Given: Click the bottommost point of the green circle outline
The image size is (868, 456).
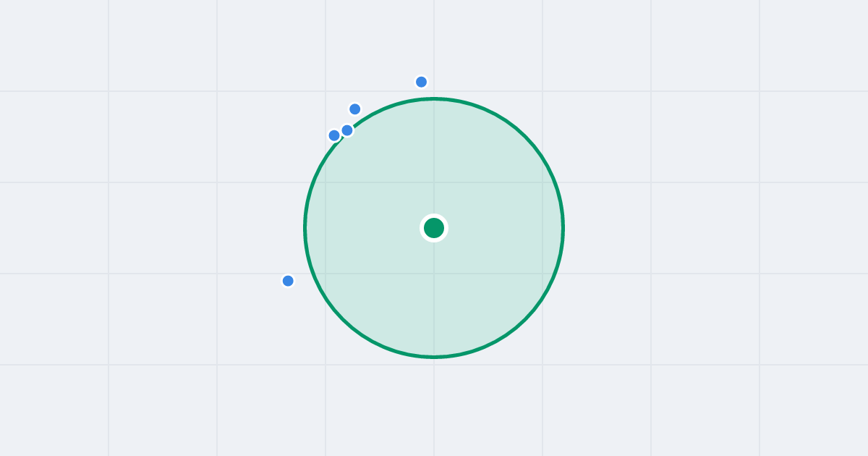Looking at the screenshot, I should click(434, 357).
